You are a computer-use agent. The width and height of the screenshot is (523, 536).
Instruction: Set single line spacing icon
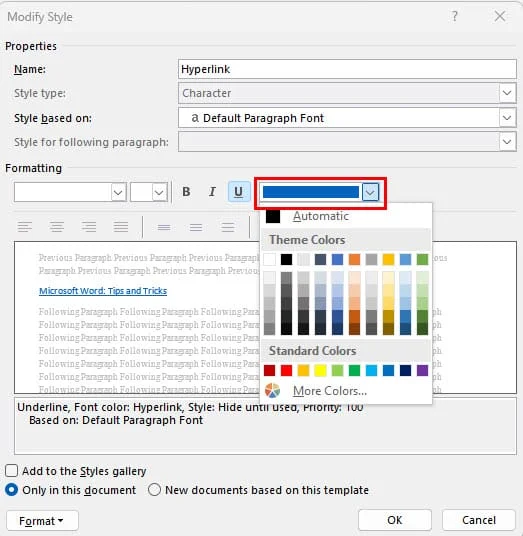click(x=164, y=227)
